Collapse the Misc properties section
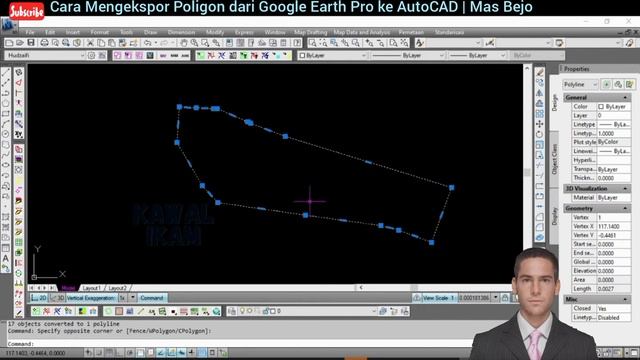This screenshot has height=360, width=640. [x=625, y=300]
